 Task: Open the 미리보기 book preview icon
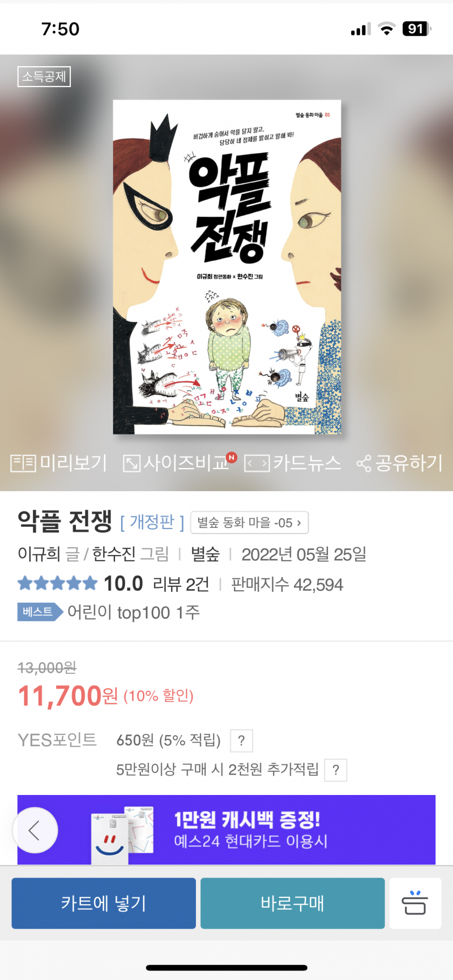(x=58, y=463)
